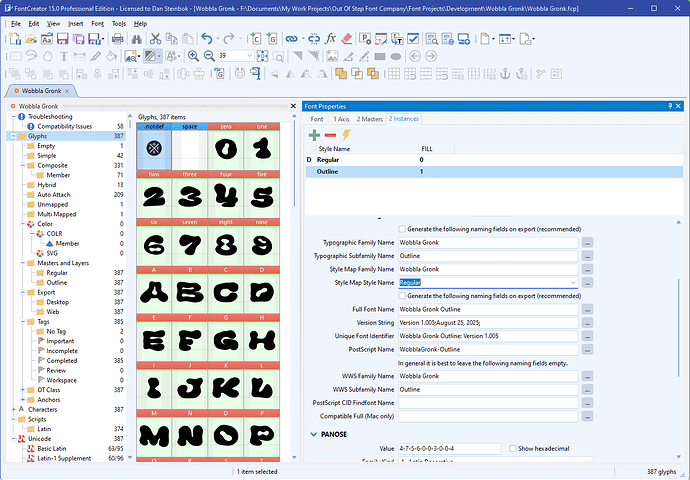Click the Open font folder icon

pos(31,39)
